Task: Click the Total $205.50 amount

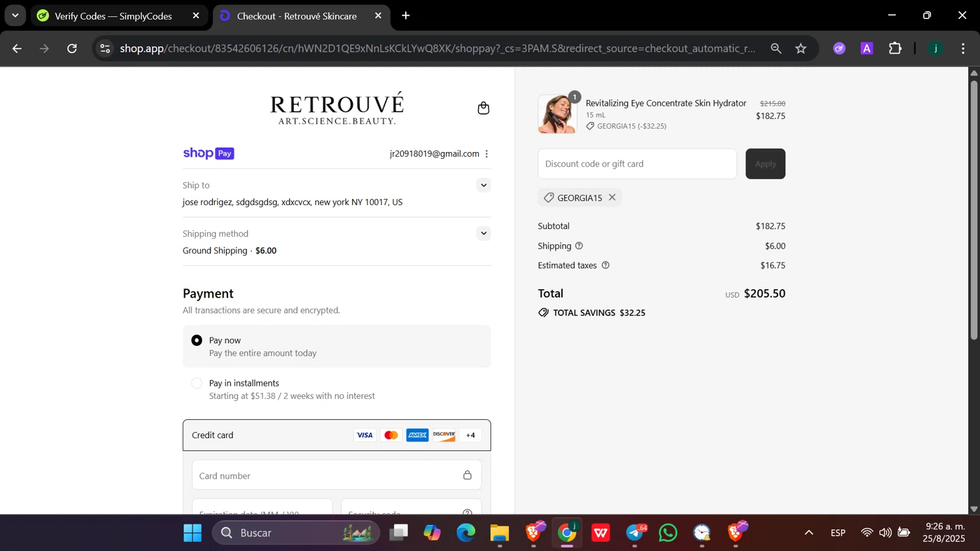Action: click(764, 294)
